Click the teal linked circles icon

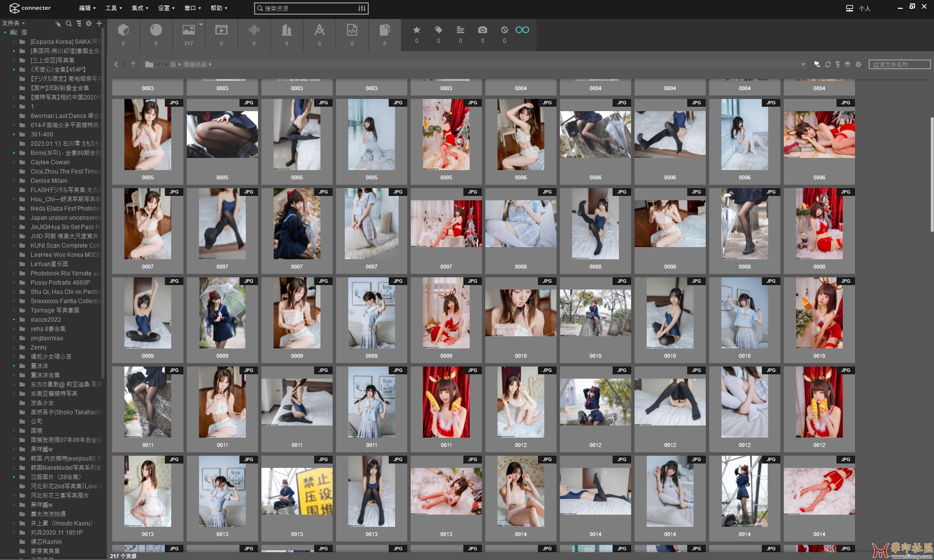(x=522, y=30)
